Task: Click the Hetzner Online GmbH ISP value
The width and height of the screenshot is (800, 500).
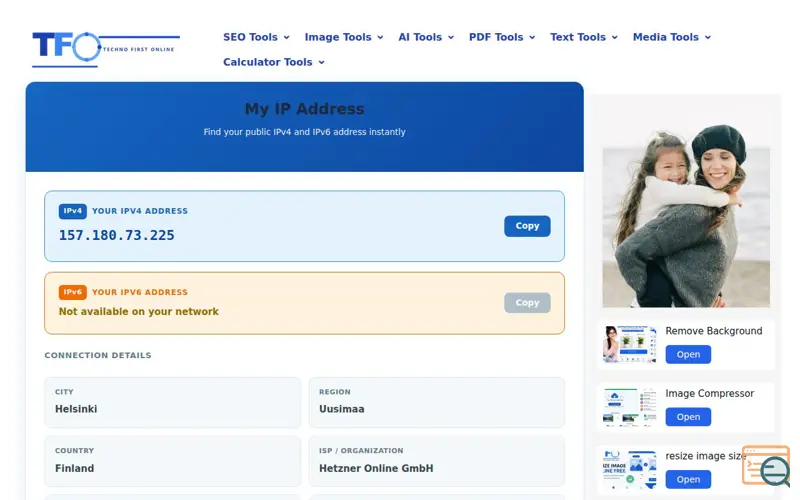Action: pos(376,468)
